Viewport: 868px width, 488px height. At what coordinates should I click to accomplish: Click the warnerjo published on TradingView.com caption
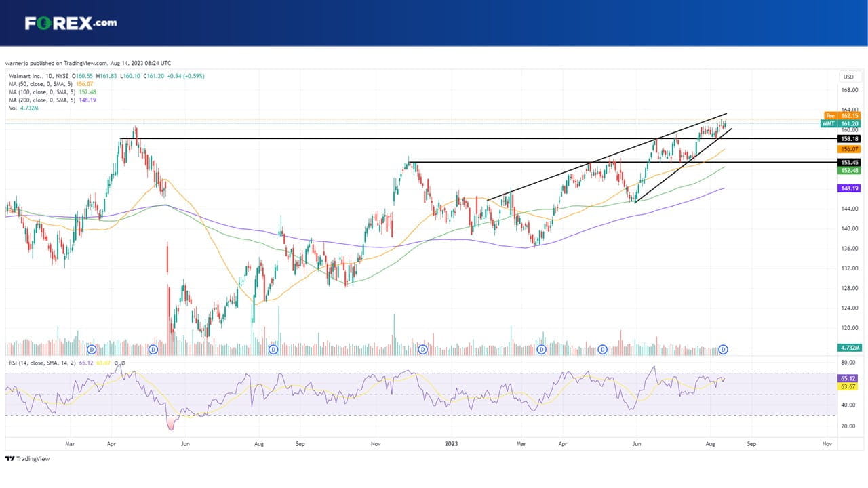pos(88,63)
